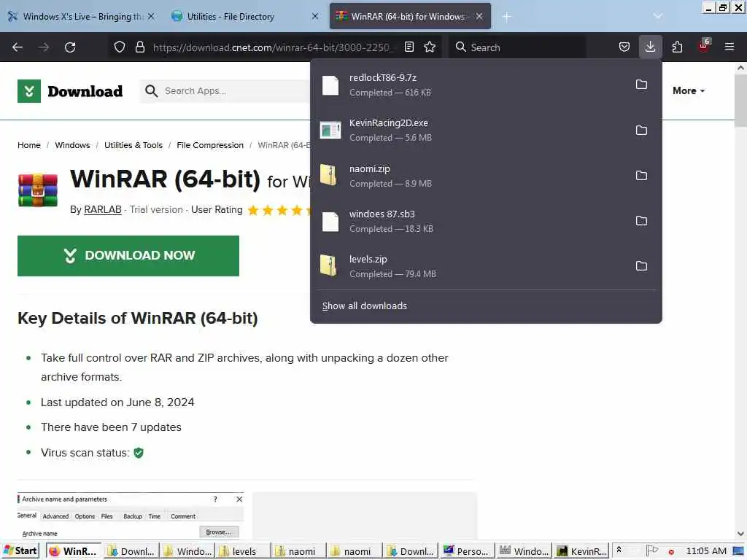The width and height of the screenshot is (747, 560).
Task: Open the Firefox hamburger menu
Action: click(x=729, y=47)
